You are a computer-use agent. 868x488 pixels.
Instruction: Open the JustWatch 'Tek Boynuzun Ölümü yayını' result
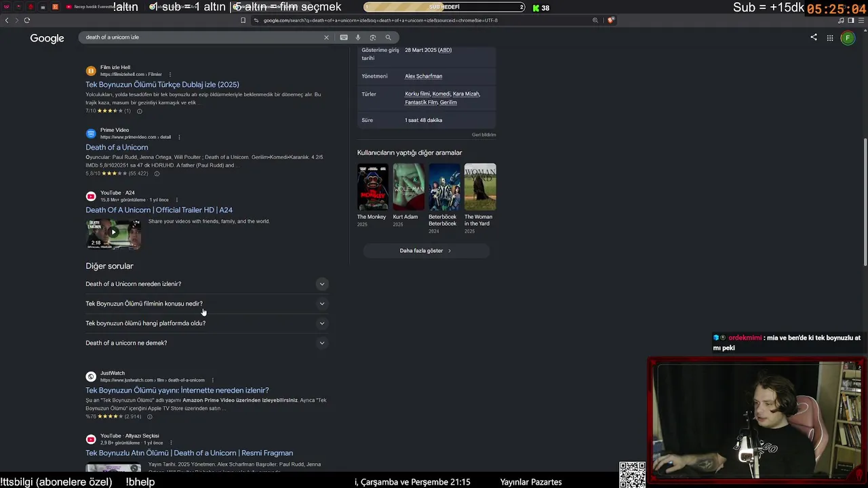177,390
